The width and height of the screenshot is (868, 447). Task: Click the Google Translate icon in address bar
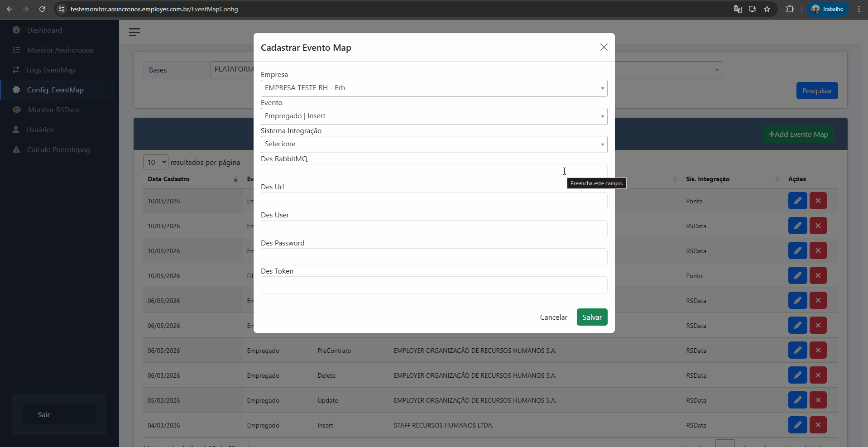point(738,9)
